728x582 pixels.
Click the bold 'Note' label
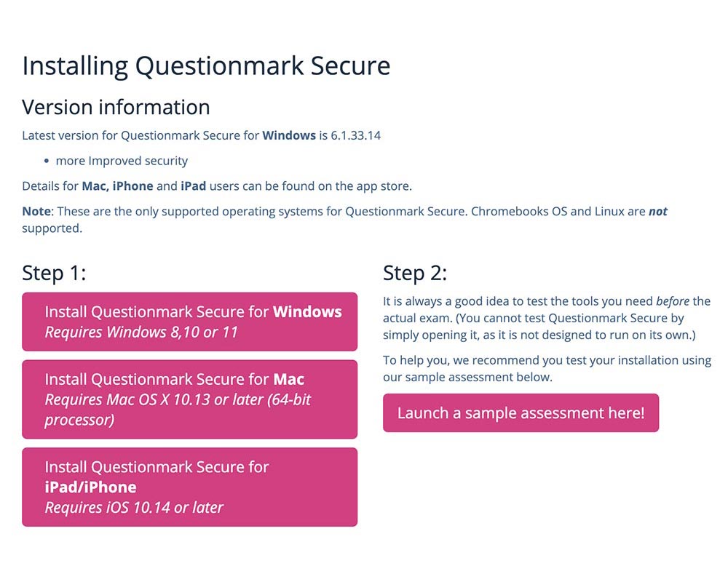pos(36,212)
